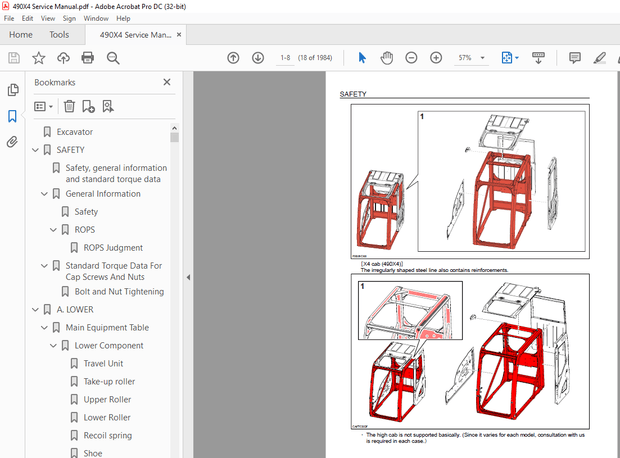The image size is (620, 458).
Task: Open the View menu
Action: [x=48, y=18]
